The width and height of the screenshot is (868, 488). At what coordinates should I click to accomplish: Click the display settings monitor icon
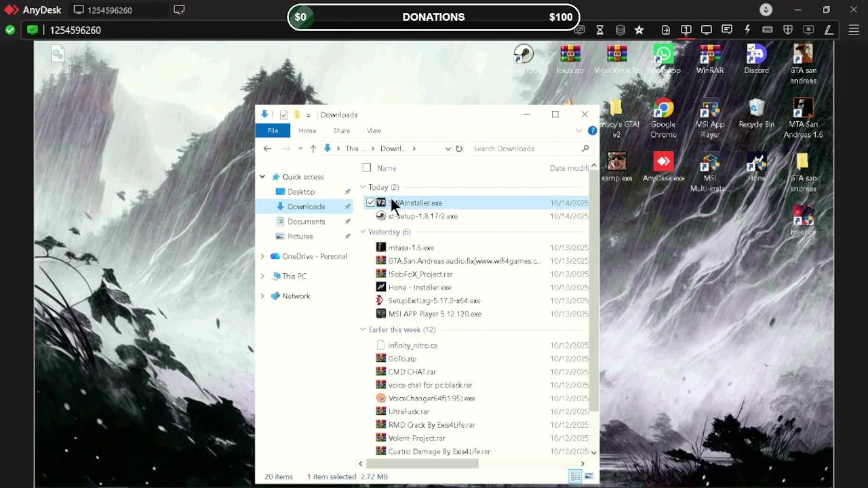(x=707, y=30)
